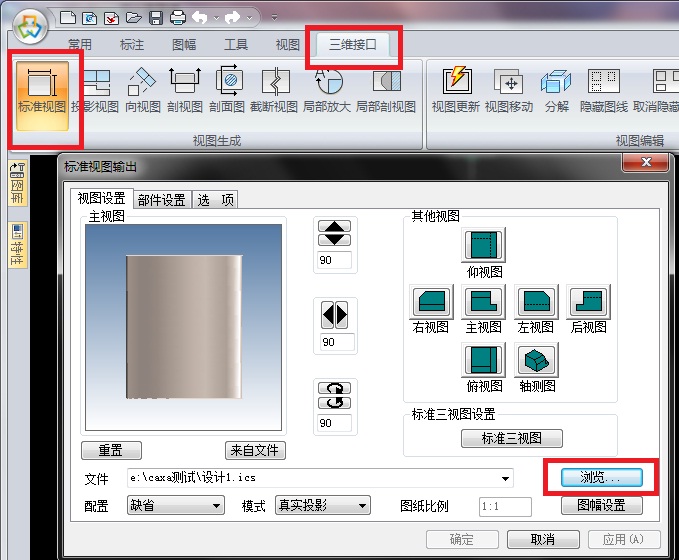Open the 局部放大 view tool
The height and width of the screenshot is (560, 679).
(x=329, y=88)
